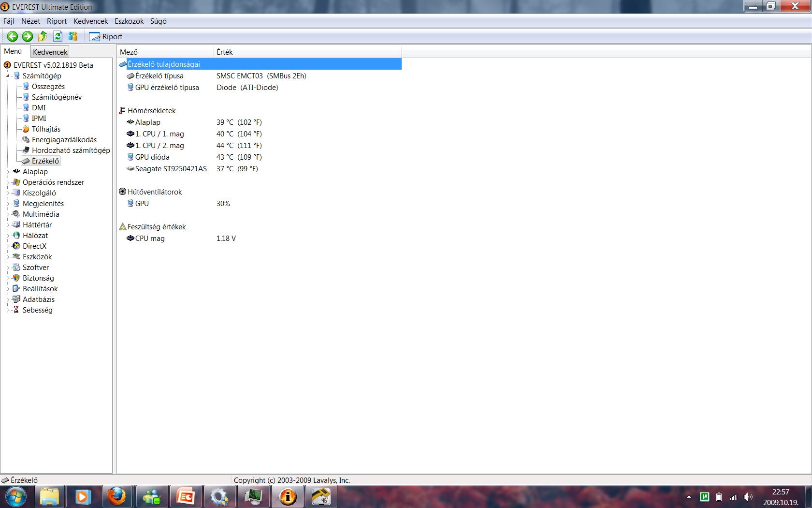Select the Alaplap temperature row
The width and height of the screenshot is (812, 508).
coord(260,122)
